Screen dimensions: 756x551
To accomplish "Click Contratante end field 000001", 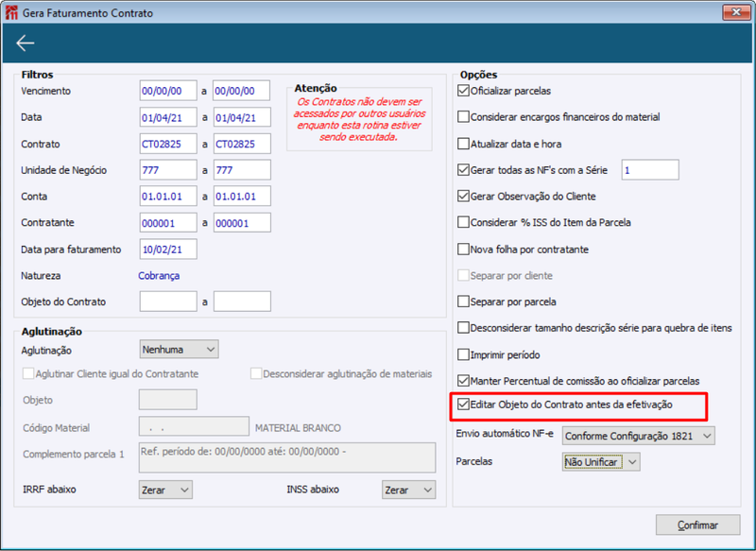I will 242,223.
